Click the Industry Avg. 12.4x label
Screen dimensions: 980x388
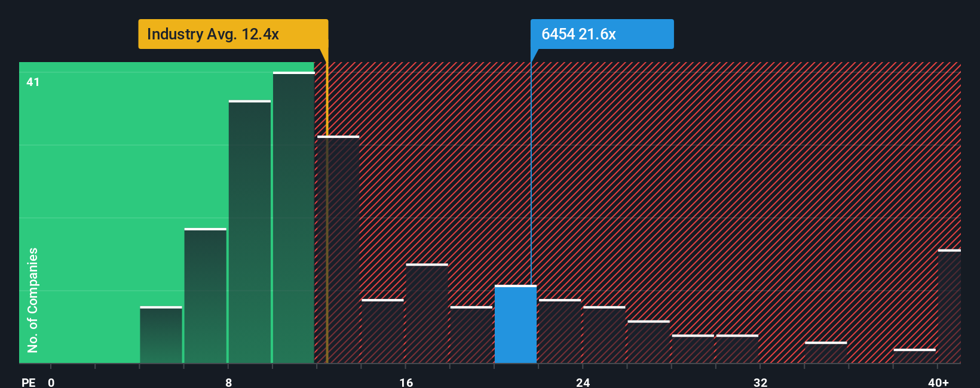[x=233, y=34]
